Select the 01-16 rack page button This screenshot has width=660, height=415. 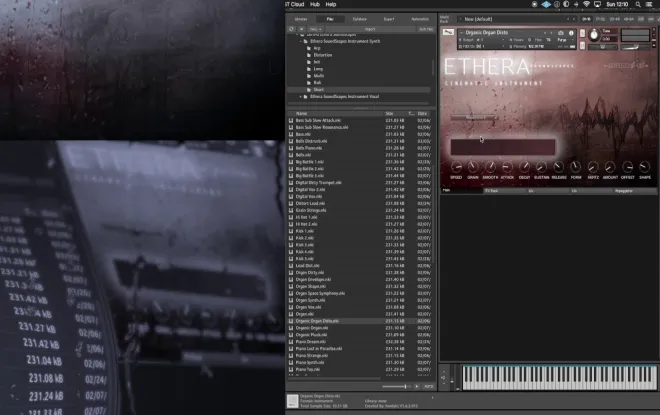(586, 19)
